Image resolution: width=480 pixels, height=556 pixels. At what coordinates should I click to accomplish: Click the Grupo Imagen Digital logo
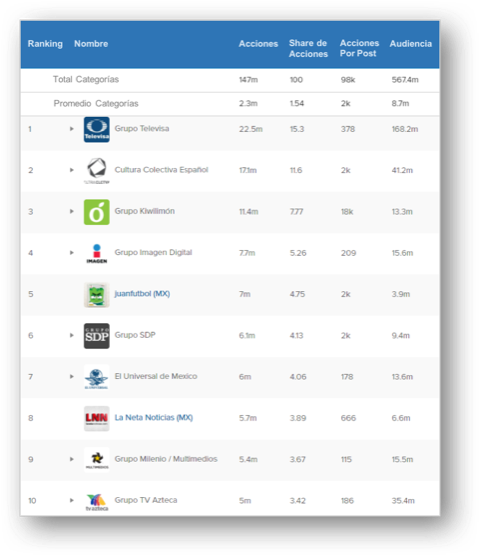click(96, 253)
